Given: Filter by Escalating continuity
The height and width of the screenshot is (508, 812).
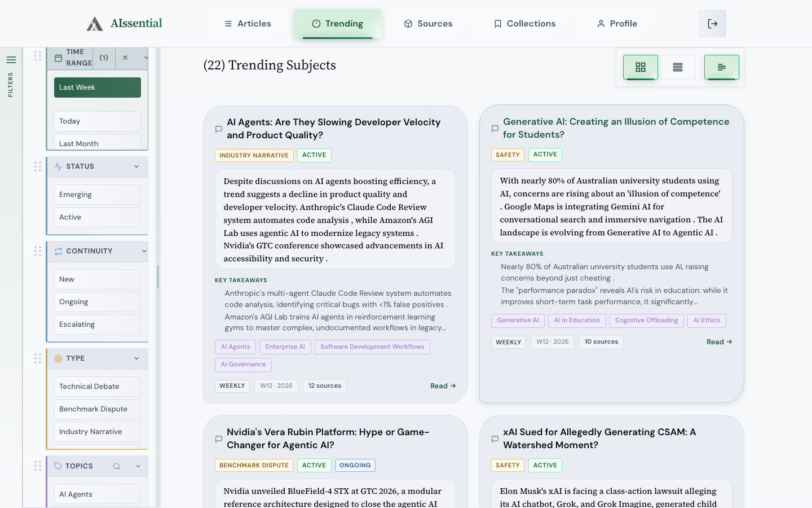Looking at the screenshot, I should (98, 325).
